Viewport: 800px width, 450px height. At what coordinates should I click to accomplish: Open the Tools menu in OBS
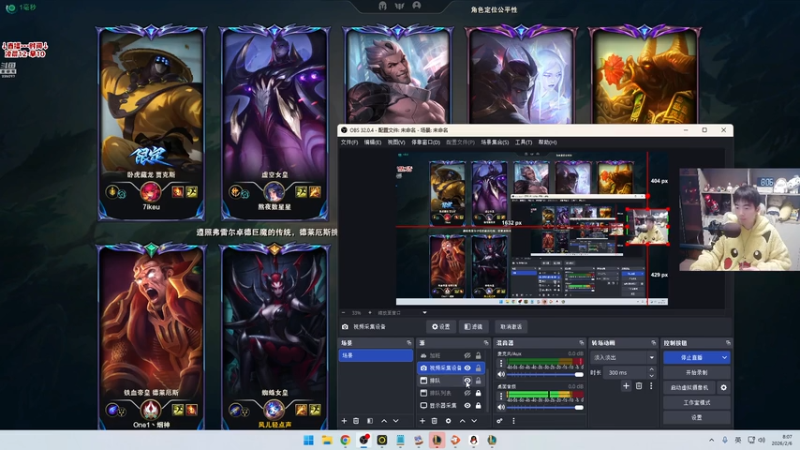523,142
